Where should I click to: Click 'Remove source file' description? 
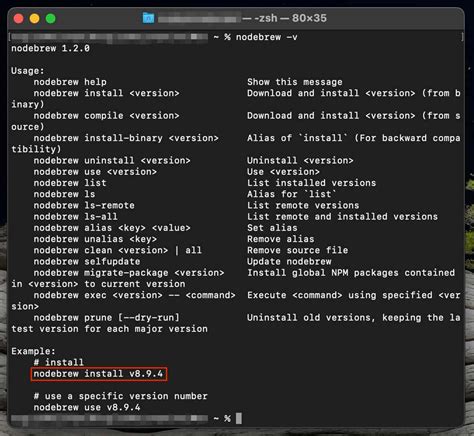[x=298, y=250]
